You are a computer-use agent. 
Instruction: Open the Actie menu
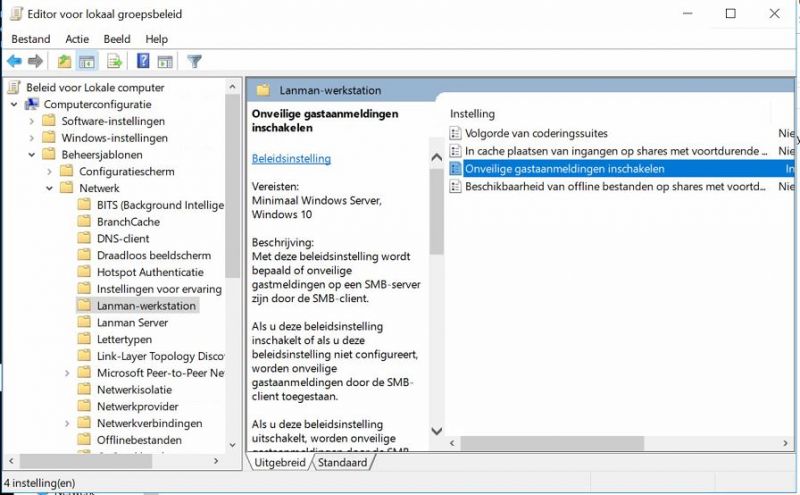pyautogui.click(x=77, y=39)
